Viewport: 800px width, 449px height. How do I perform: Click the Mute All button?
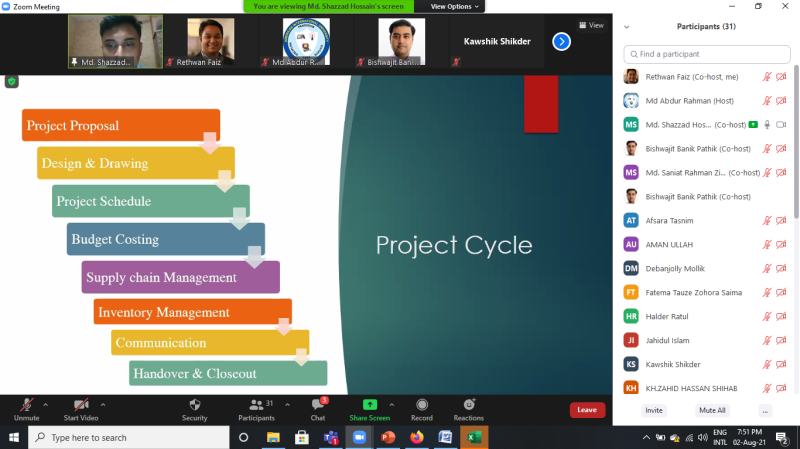pyautogui.click(x=712, y=410)
